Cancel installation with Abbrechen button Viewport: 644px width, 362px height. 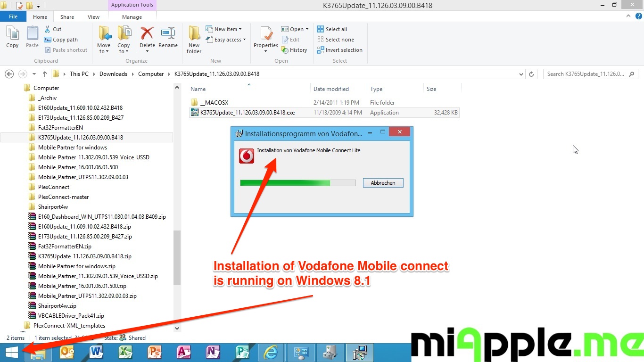[x=383, y=183]
